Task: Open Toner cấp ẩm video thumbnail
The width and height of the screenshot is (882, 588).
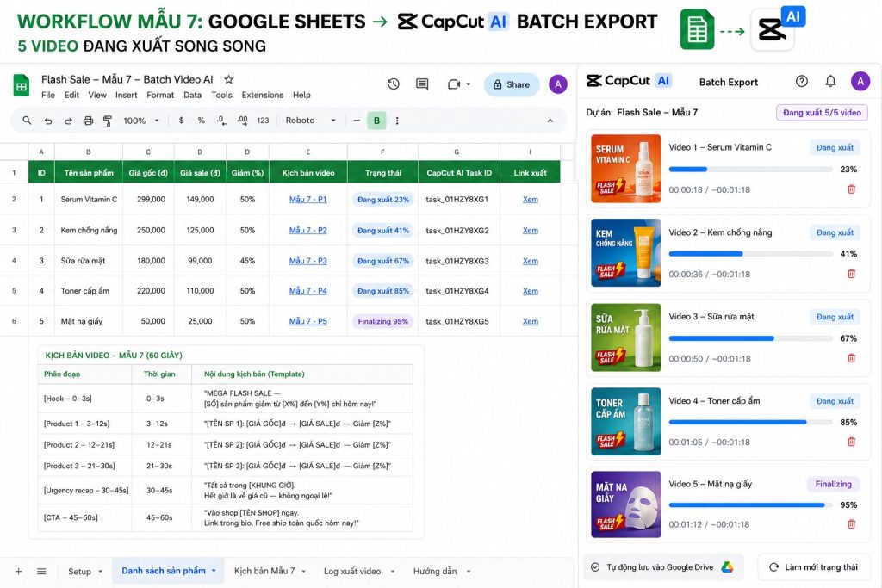Action: (x=625, y=421)
